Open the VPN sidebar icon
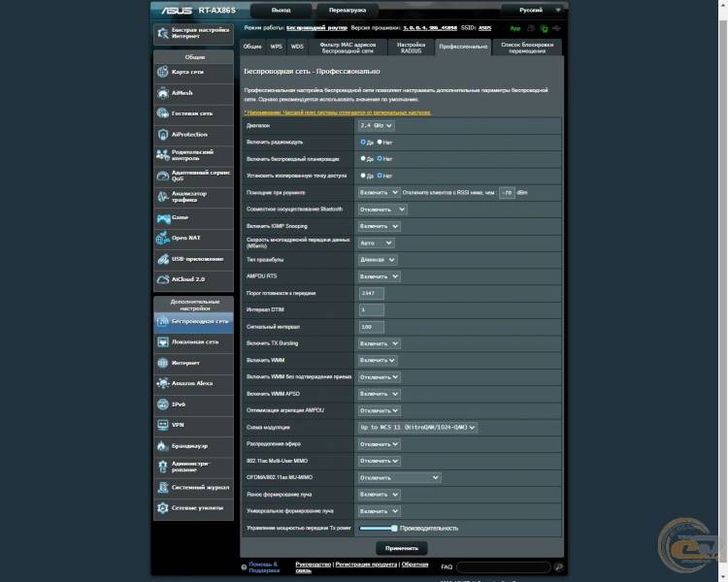 [x=162, y=425]
